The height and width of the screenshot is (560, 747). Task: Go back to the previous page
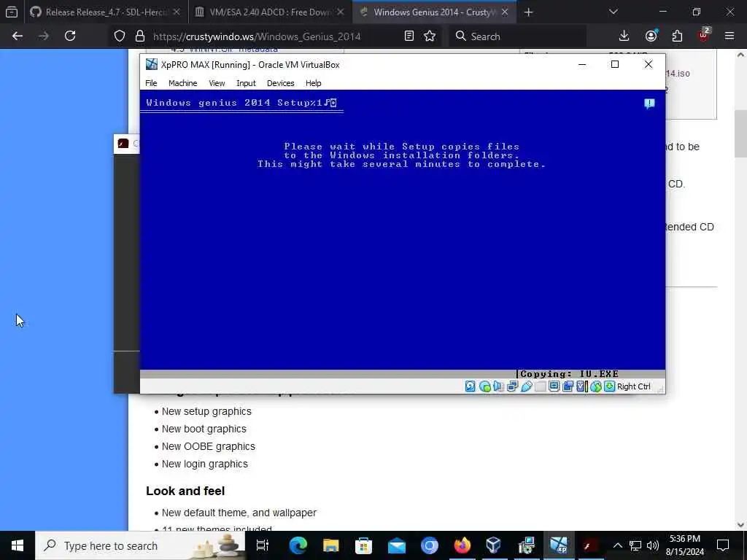(18, 36)
